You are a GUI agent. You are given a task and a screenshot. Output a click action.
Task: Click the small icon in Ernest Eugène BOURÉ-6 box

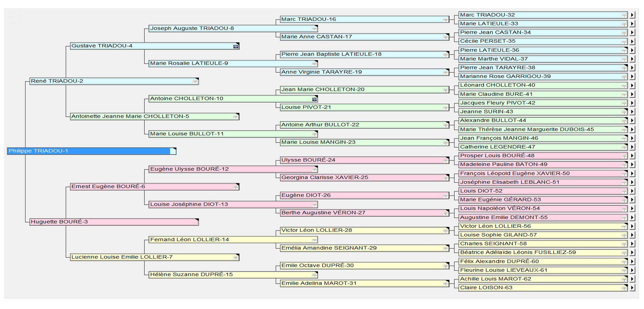[x=236, y=187]
